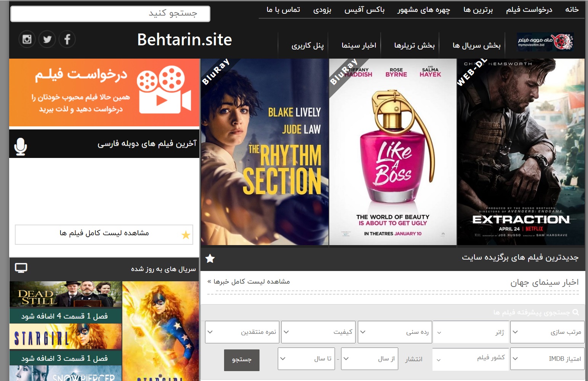This screenshot has width=588, height=381.
Task: Open the tall Stargirl poster
Action: pos(160,331)
